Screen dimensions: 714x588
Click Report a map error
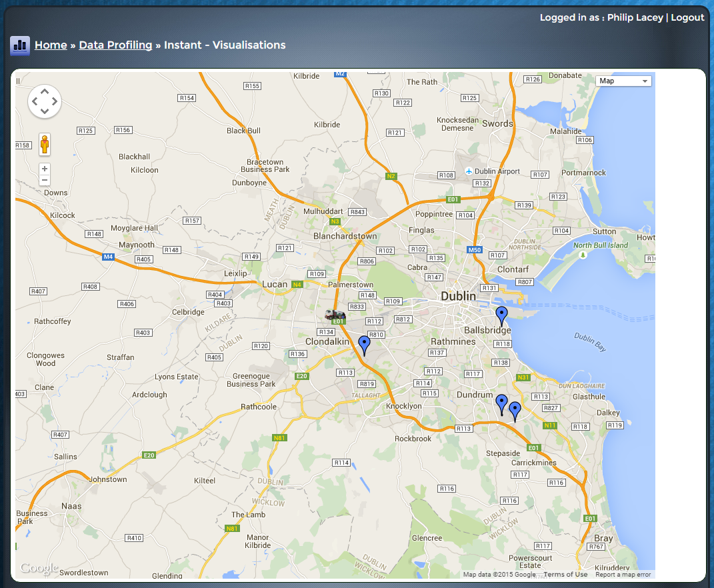(x=623, y=575)
